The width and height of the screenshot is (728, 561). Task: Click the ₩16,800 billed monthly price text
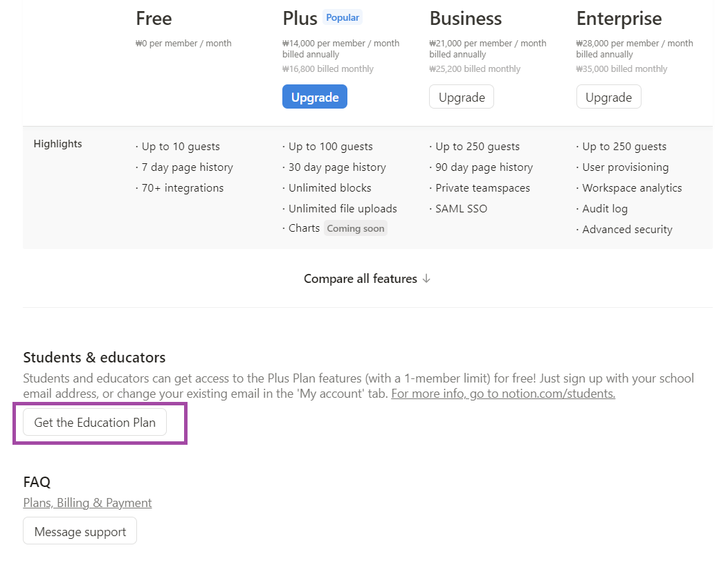coord(327,68)
